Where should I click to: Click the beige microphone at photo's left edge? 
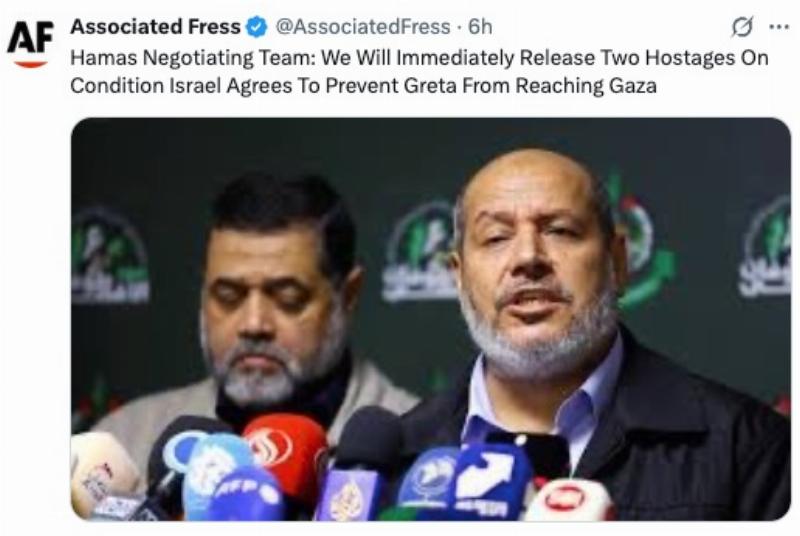104,473
